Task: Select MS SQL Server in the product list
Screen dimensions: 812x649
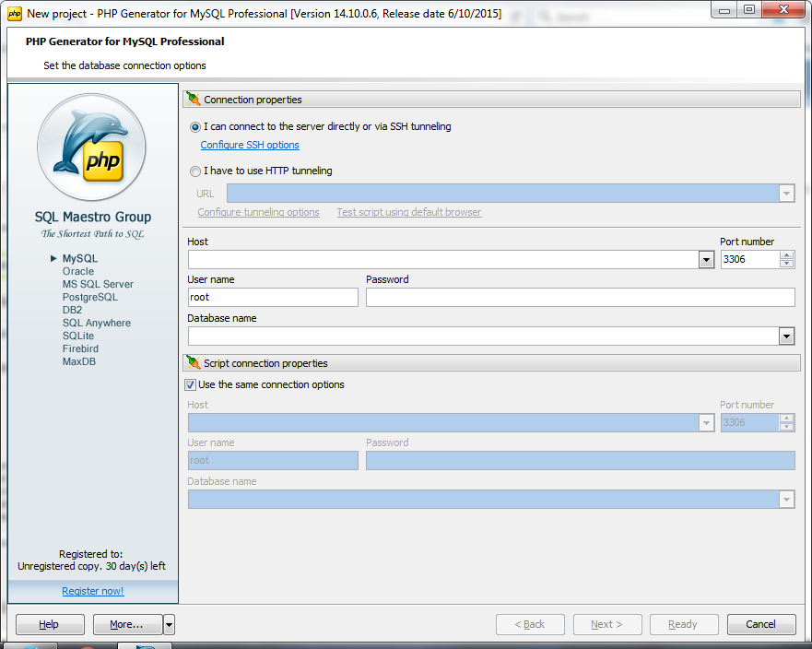Action: click(x=98, y=284)
